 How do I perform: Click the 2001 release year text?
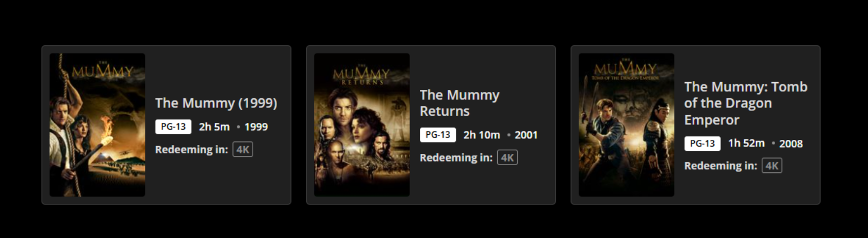(526, 135)
